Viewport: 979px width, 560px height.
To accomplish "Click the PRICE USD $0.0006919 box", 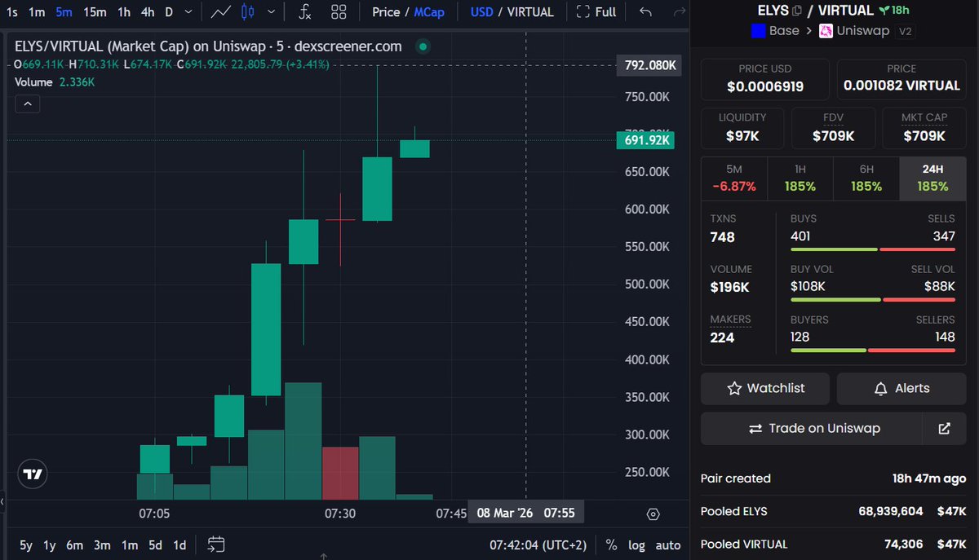I will coord(765,79).
